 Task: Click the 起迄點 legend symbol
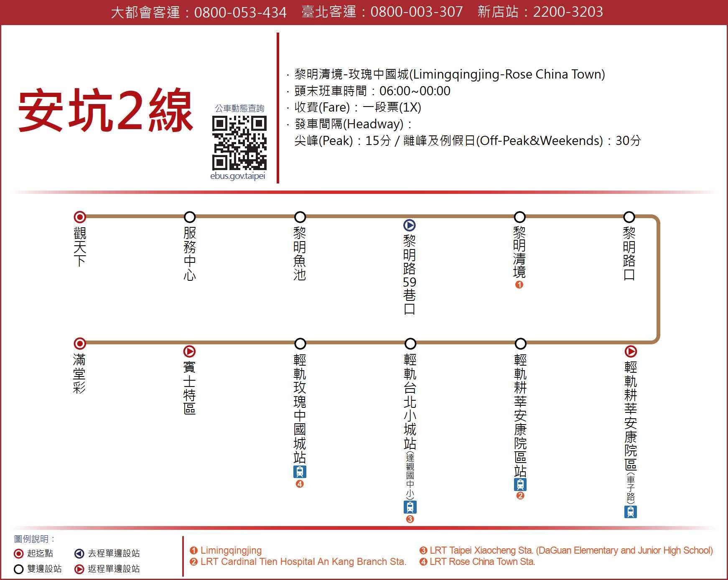18,554
